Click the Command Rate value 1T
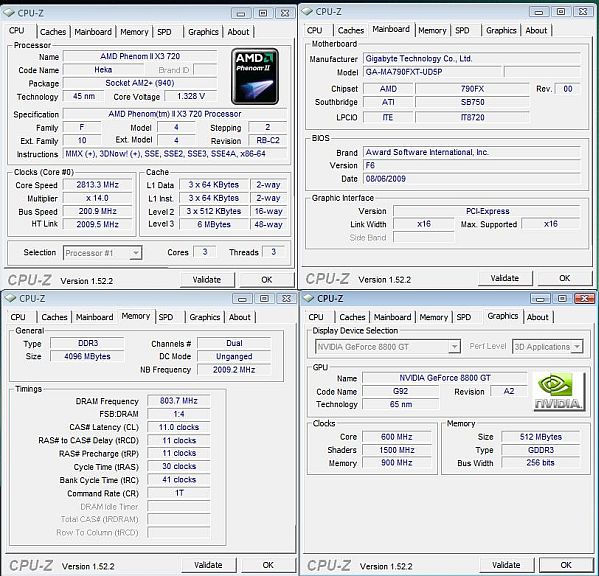Viewport: 599px width, 576px height. [179, 493]
